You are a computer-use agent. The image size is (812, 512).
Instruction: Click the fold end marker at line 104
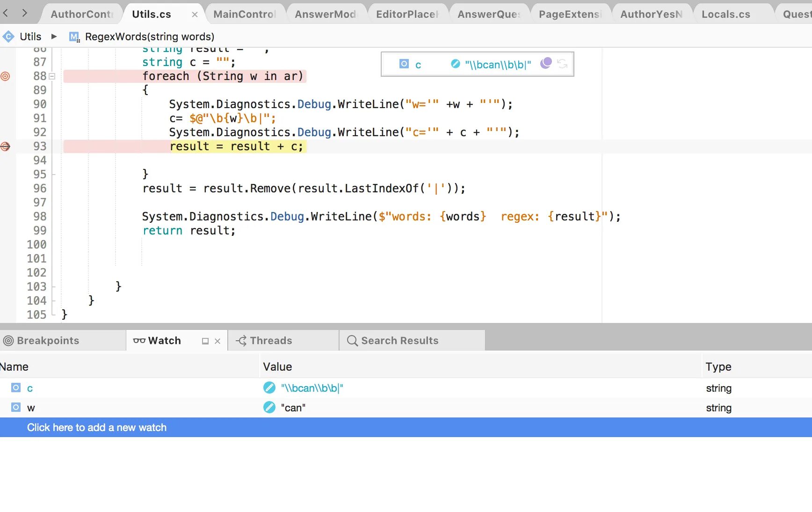53,300
